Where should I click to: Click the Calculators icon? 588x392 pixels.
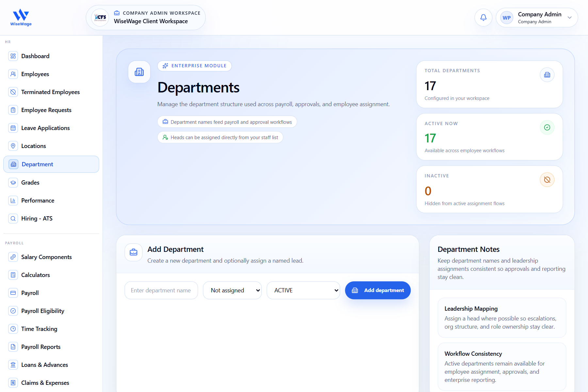(13, 275)
